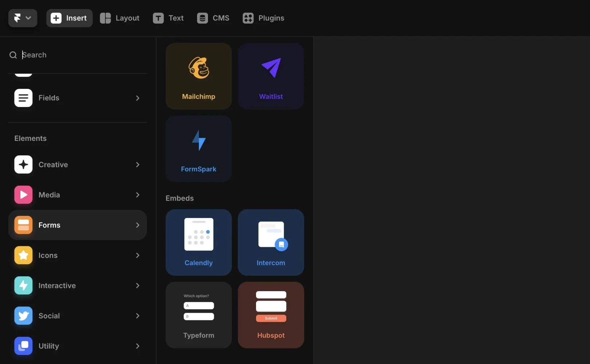
Task: Select the Creative text label
Action: (x=53, y=165)
